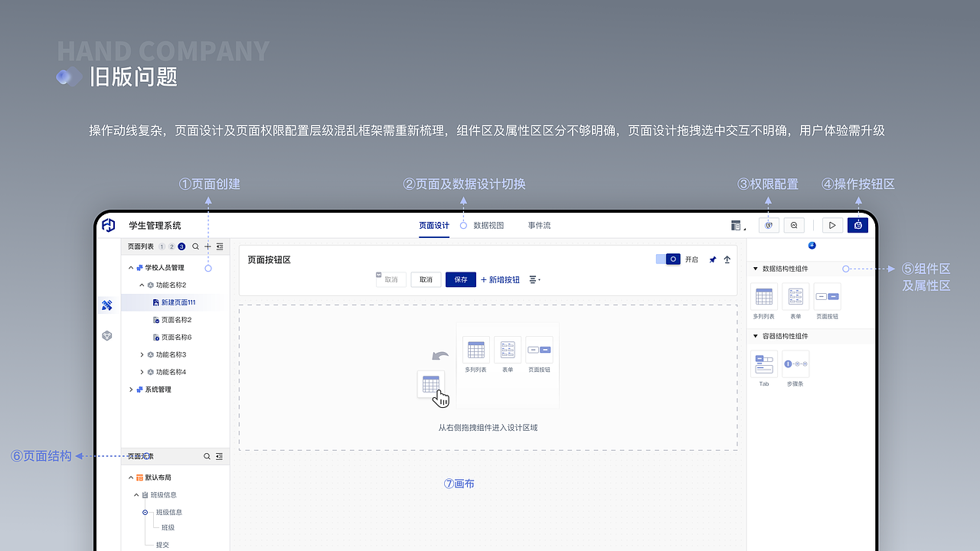Toggle the 开启 switch in 页面按钮区
This screenshot has width=980, height=551.
[668, 259]
